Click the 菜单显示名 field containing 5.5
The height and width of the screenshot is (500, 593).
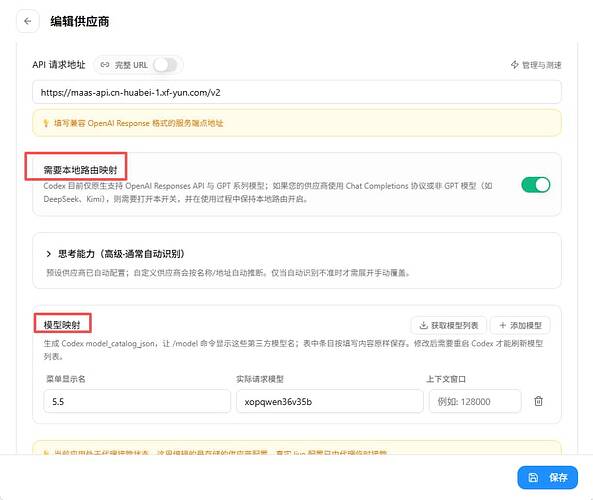137,401
